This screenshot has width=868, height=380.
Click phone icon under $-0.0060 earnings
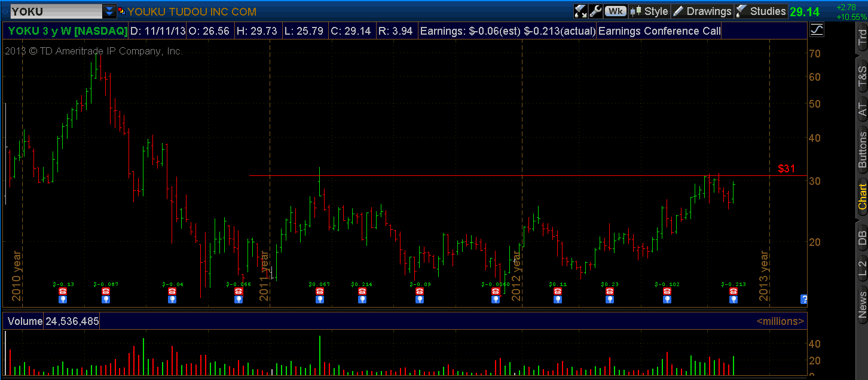coord(495,291)
